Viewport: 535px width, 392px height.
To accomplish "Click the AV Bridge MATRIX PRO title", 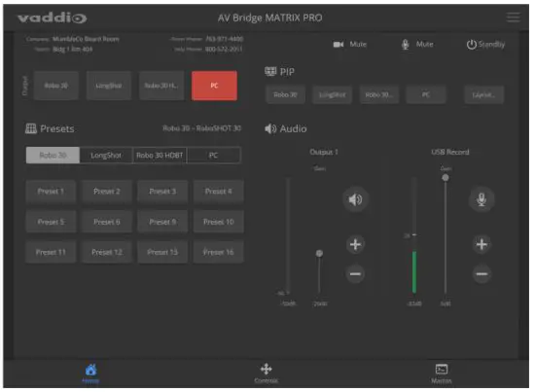I will pyautogui.click(x=269, y=18).
